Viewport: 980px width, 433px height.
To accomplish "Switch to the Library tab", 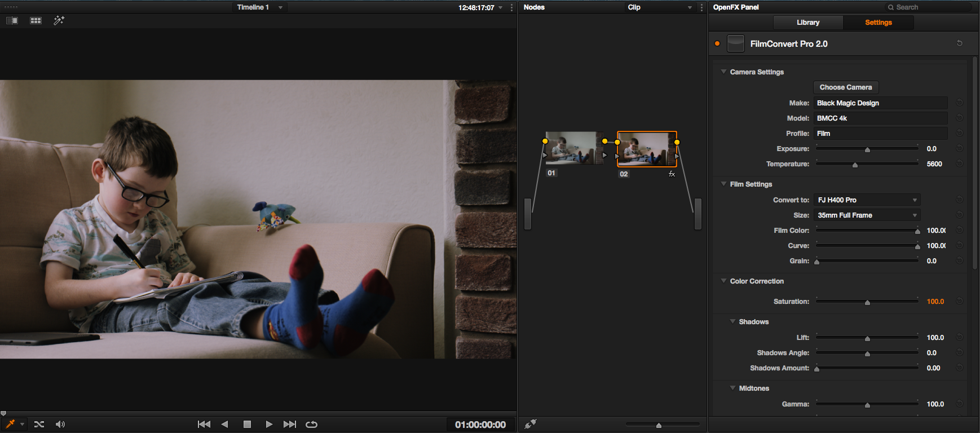I will pos(808,23).
